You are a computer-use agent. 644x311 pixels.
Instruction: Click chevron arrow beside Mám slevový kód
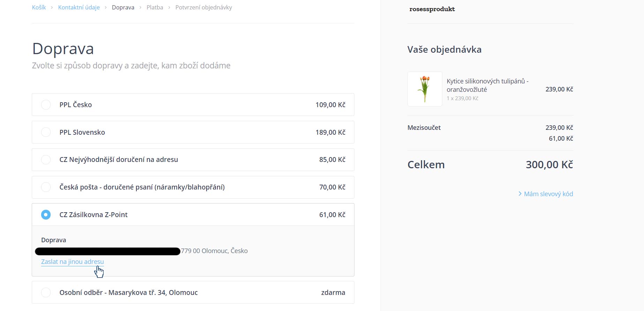(x=520, y=194)
